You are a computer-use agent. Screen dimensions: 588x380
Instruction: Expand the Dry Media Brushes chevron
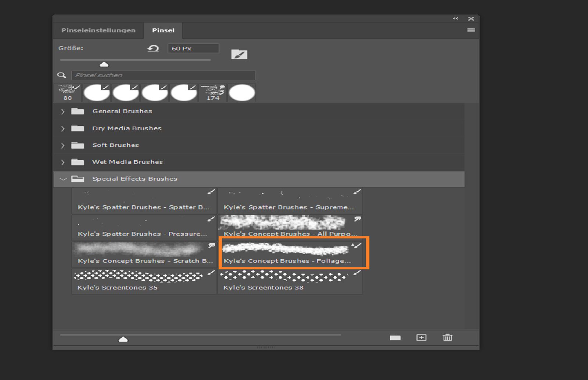[x=62, y=128]
